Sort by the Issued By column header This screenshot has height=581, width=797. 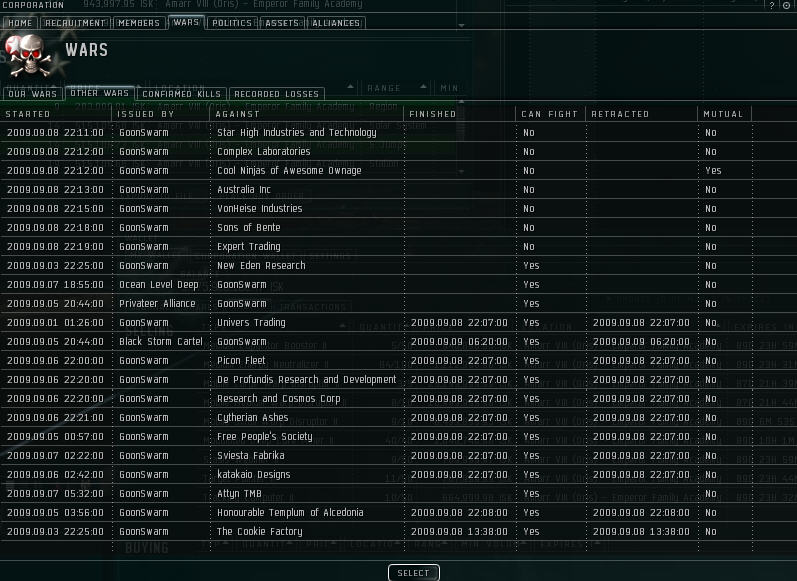160,114
